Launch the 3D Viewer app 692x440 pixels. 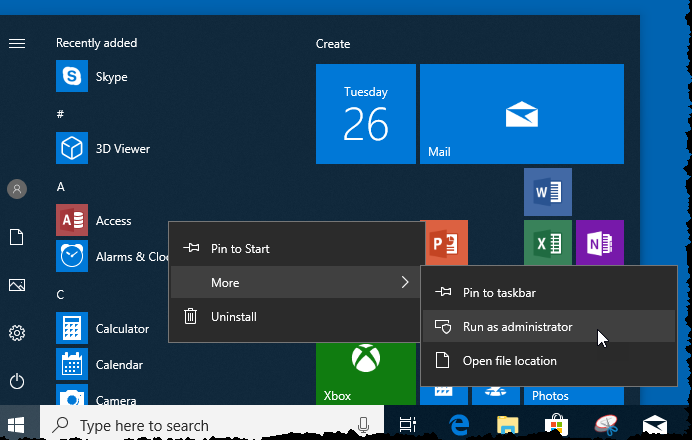pyautogui.click(x=103, y=148)
